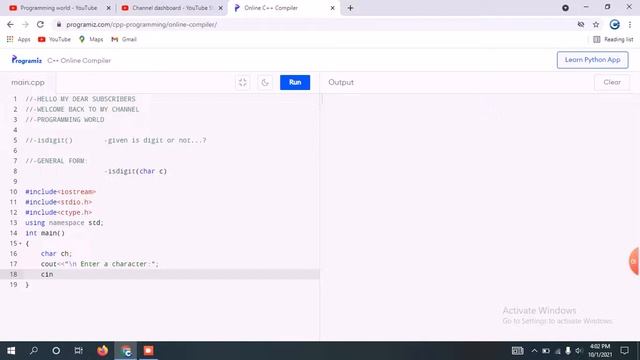Place cursor on line 18 after cin
This screenshot has height=360, width=640.
(x=53, y=274)
